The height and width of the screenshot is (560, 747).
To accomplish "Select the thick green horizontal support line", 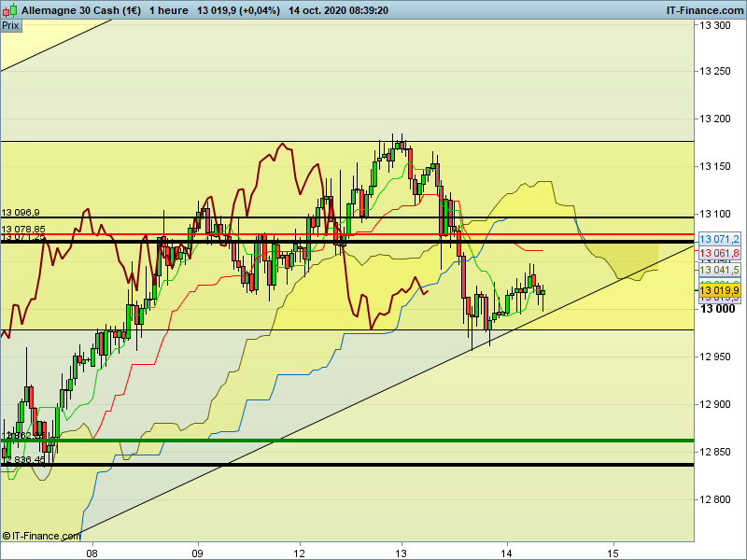I will click(x=346, y=441).
